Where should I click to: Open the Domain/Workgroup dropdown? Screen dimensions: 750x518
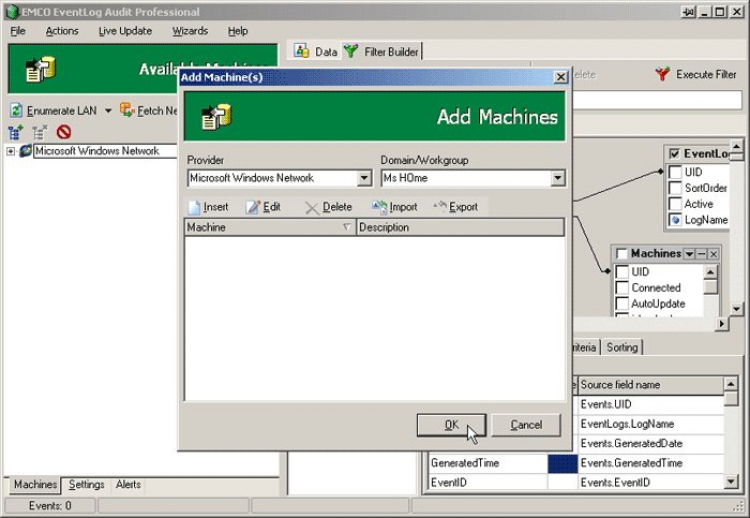click(x=557, y=178)
